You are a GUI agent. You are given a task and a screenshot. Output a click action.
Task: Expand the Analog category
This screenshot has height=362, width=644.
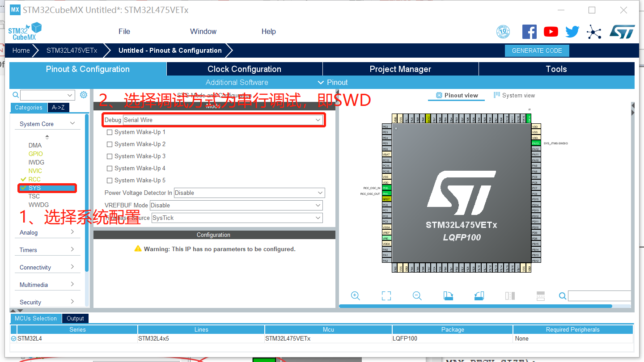[x=48, y=232]
